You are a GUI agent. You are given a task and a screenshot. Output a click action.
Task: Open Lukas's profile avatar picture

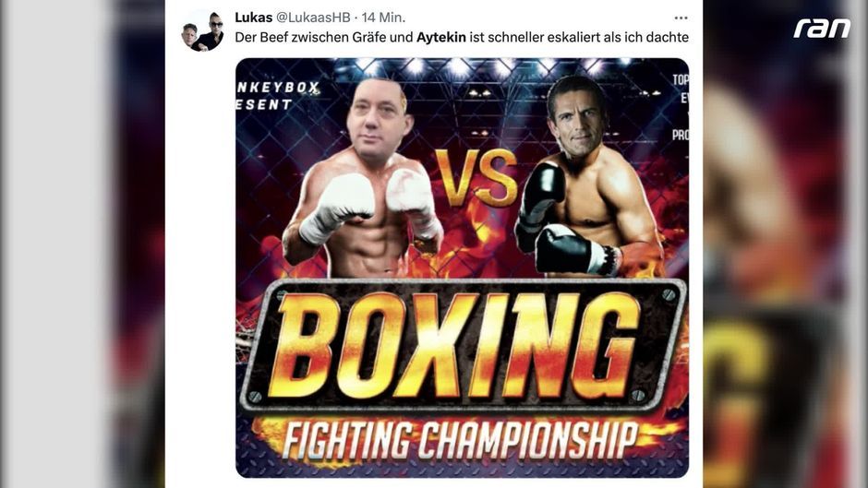(x=202, y=31)
